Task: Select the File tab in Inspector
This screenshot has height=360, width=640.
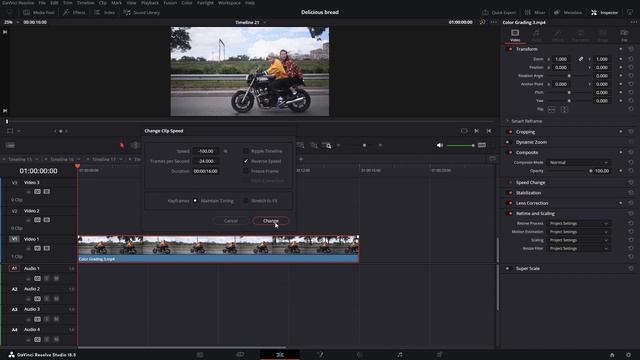Action: [x=624, y=36]
